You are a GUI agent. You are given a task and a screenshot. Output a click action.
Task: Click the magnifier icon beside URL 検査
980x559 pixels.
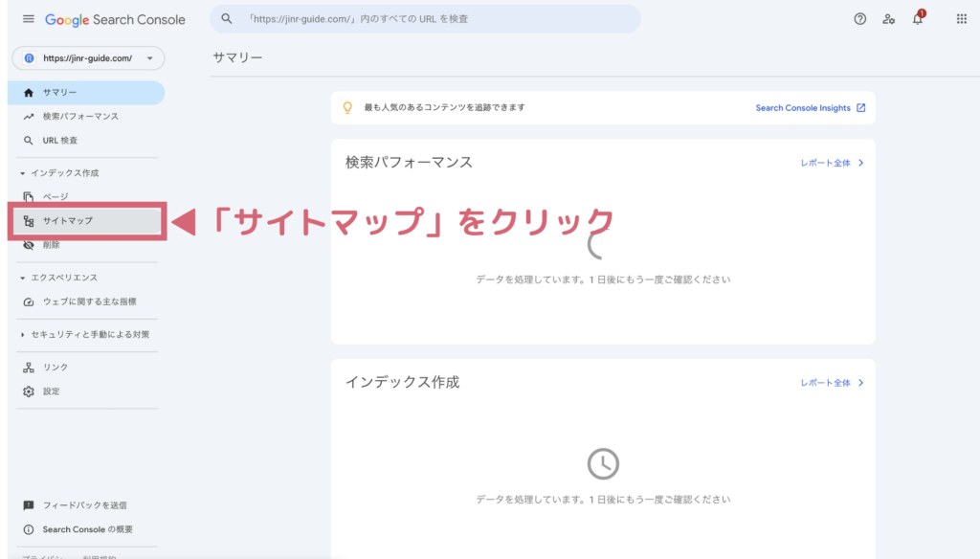(29, 141)
